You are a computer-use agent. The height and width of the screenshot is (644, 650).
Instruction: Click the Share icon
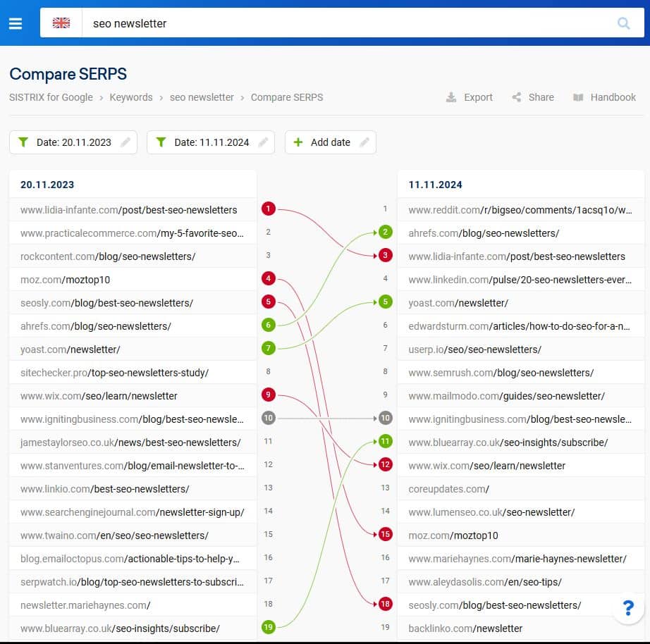(517, 97)
